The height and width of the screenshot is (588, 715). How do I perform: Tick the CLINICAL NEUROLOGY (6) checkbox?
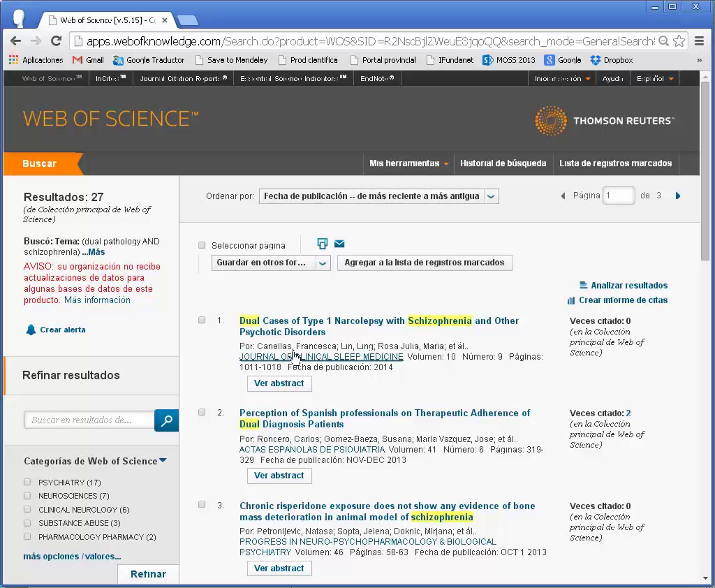[27, 509]
